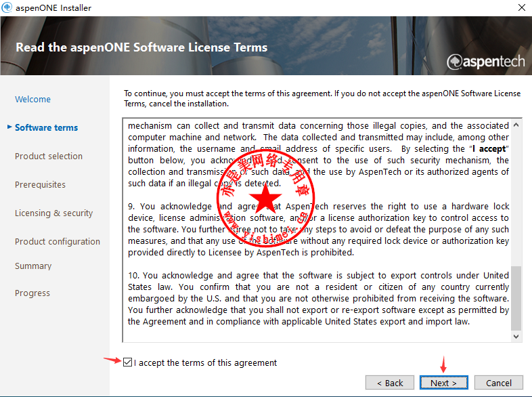Click the license scrollbar down arrow

click(516, 337)
